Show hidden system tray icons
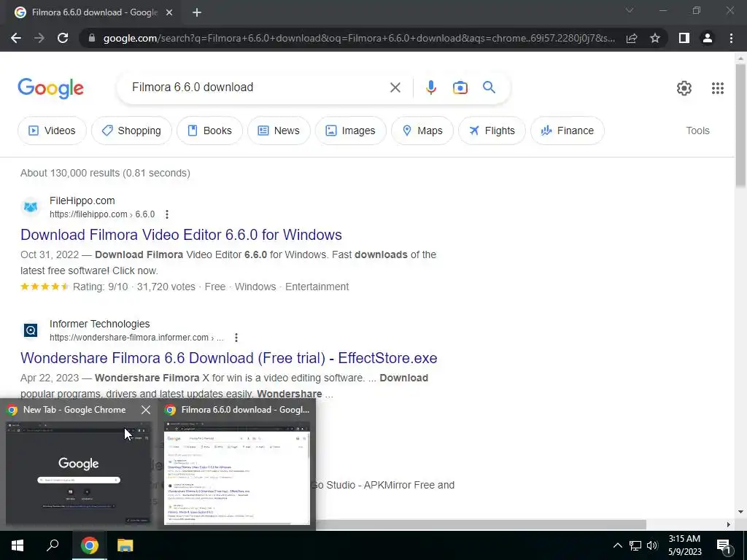Screen dimensions: 747x560 coord(617,545)
